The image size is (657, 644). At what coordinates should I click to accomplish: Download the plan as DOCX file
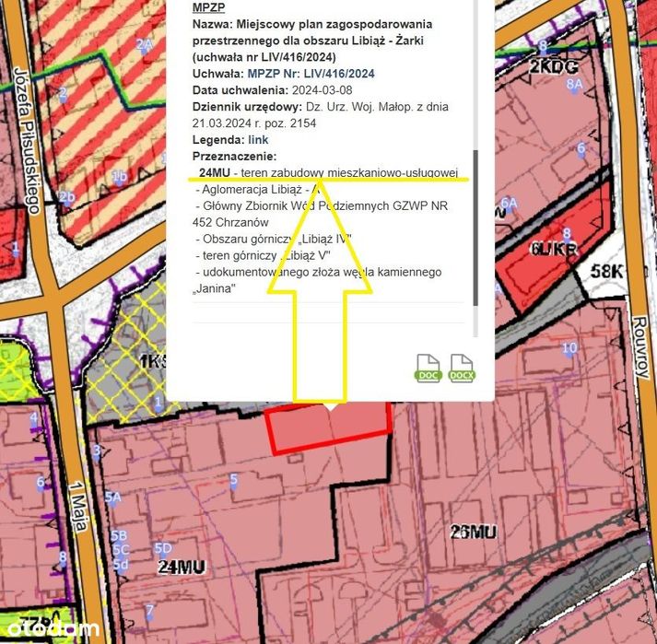point(462,369)
